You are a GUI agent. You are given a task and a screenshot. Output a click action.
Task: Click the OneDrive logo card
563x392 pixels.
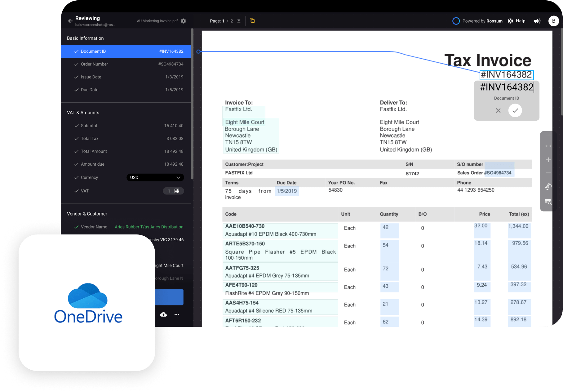tap(87, 303)
